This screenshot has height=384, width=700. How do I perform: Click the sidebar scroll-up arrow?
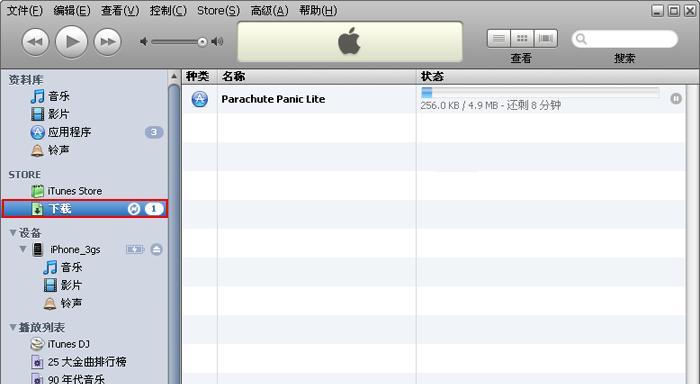coord(174,76)
